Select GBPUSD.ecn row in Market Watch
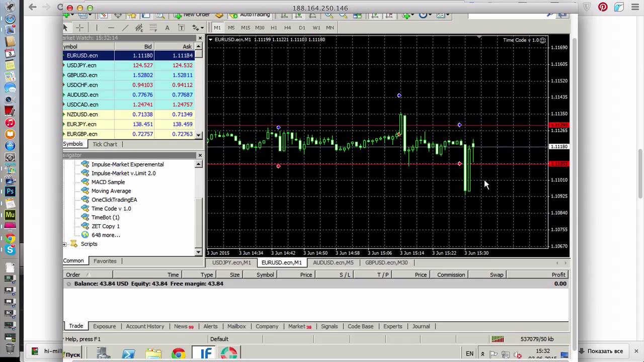The height and width of the screenshot is (362, 644). [x=129, y=75]
